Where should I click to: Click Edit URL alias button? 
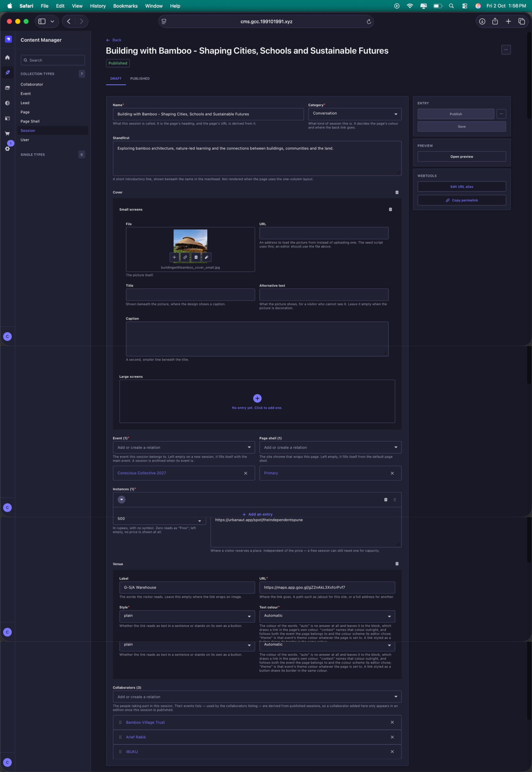click(462, 187)
